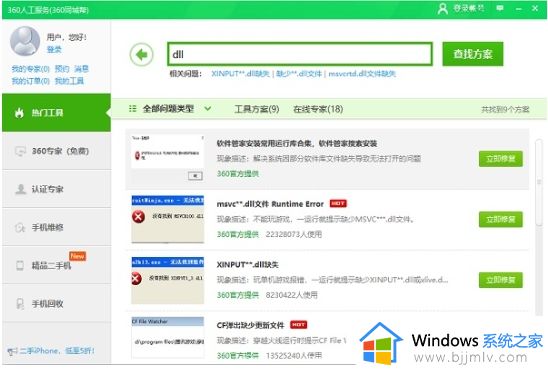The image size is (548, 371).
Task: Click the title XINPUT**.dll缺失
Action: tap(247, 264)
